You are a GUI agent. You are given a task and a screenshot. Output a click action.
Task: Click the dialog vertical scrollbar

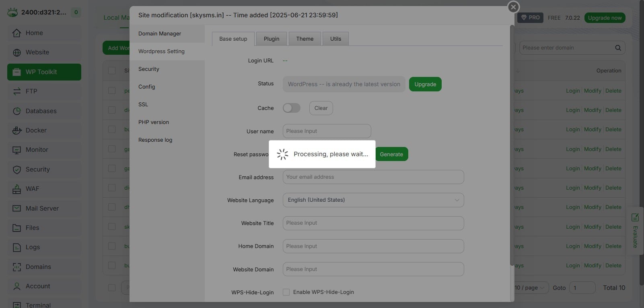512,145
